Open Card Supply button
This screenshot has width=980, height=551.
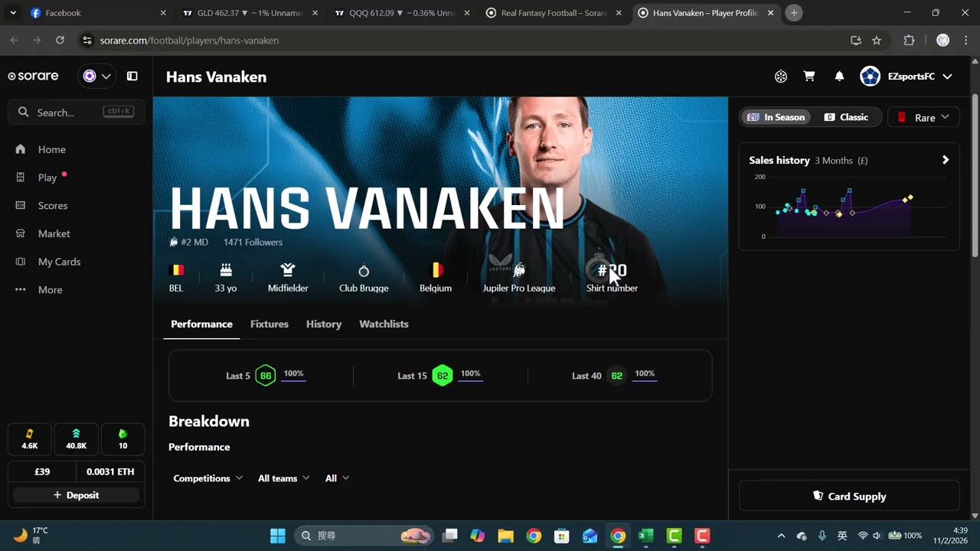(849, 496)
